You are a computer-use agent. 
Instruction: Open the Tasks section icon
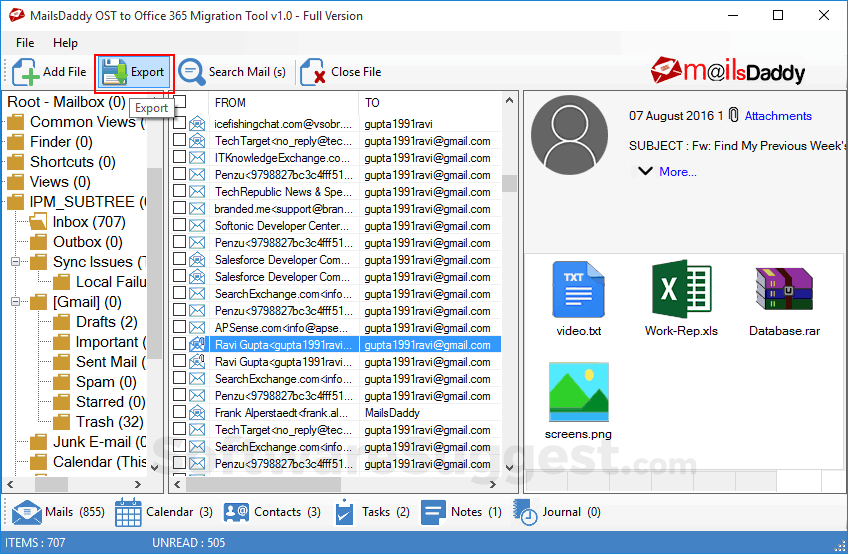coord(344,512)
